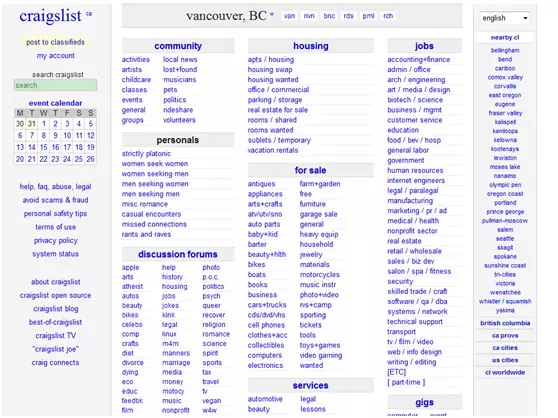The width and height of the screenshot is (558, 418).
Task: Open the linux discussion forum
Action: pos(169,334)
